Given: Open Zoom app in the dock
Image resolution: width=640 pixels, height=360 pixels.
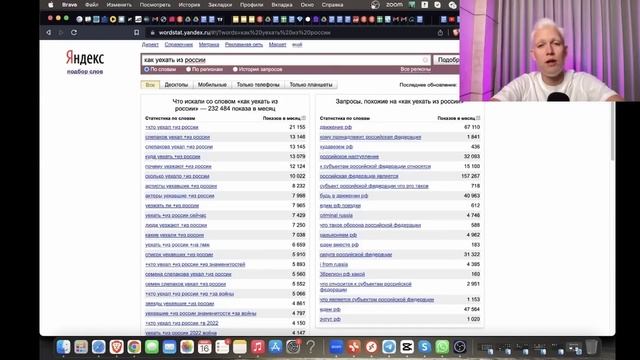Looking at the screenshot, I should 336,347.
